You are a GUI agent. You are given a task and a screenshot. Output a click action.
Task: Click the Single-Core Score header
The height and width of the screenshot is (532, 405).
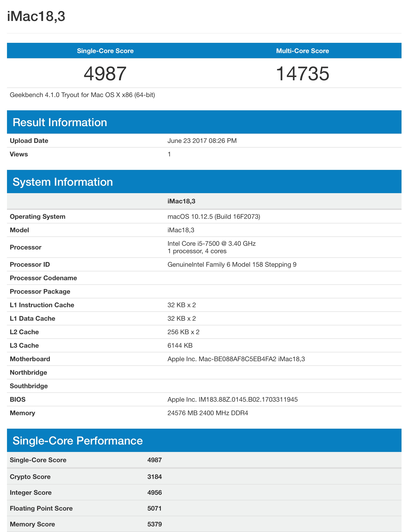click(105, 51)
